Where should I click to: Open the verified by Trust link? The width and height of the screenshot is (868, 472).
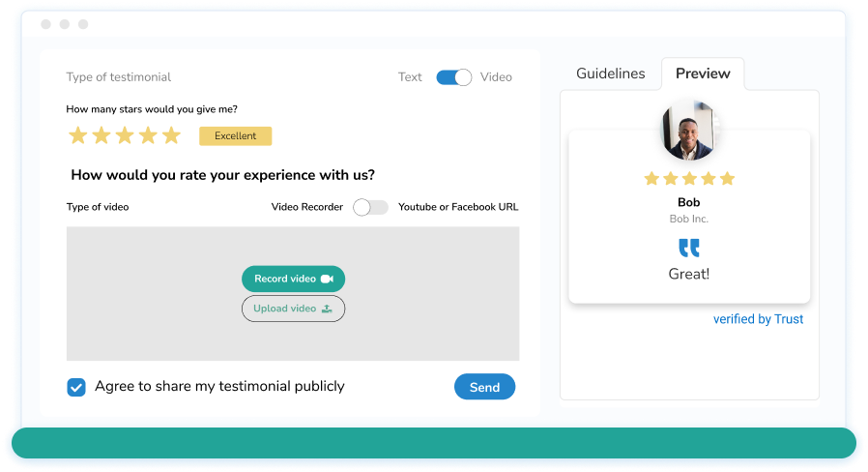(758, 319)
